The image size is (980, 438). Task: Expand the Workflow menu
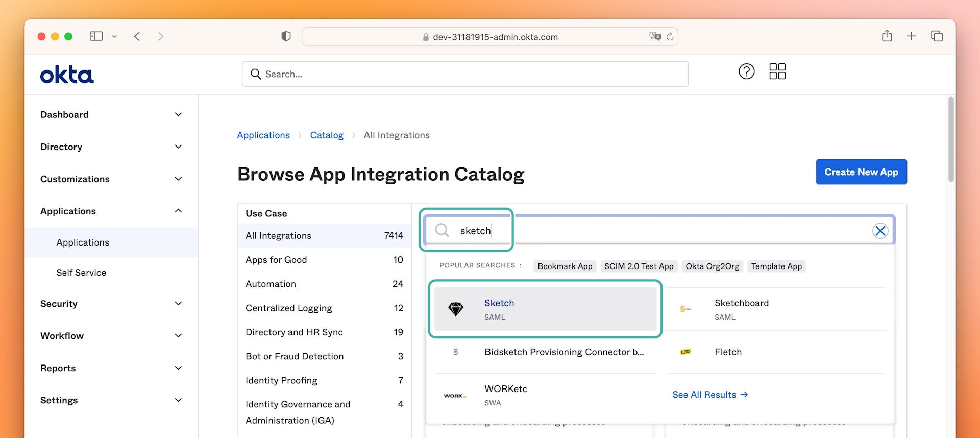point(111,335)
